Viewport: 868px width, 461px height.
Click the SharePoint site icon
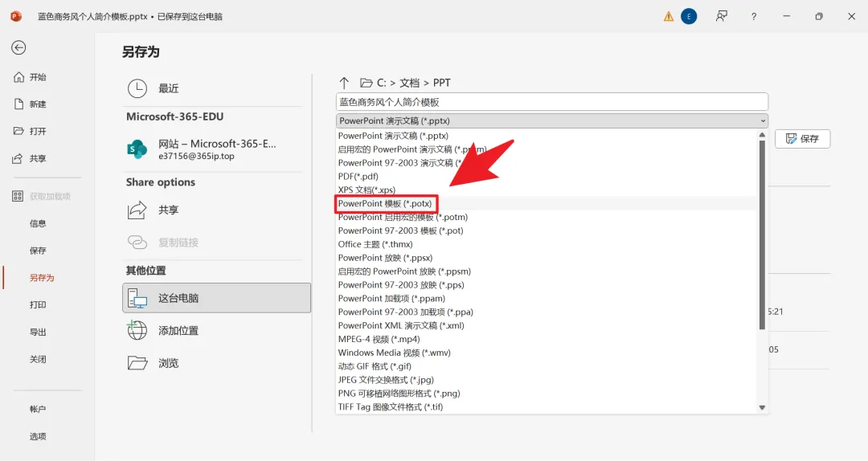(x=137, y=149)
